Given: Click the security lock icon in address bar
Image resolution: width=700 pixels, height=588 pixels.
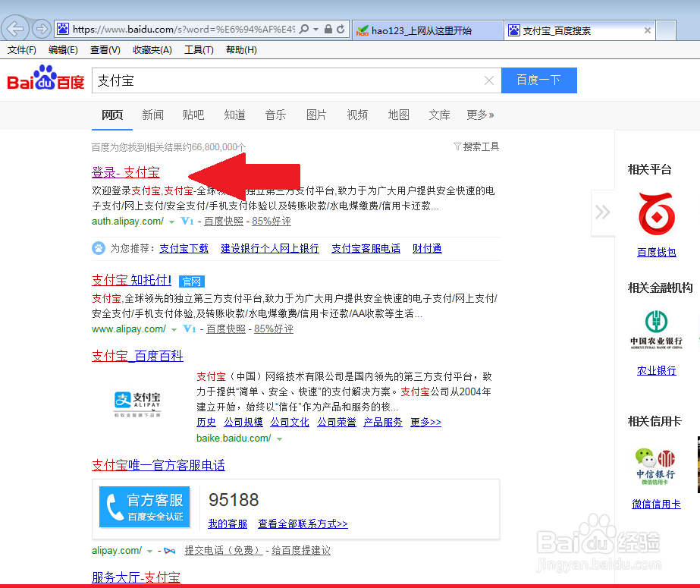Looking at the screenshot, I should 328,29.
